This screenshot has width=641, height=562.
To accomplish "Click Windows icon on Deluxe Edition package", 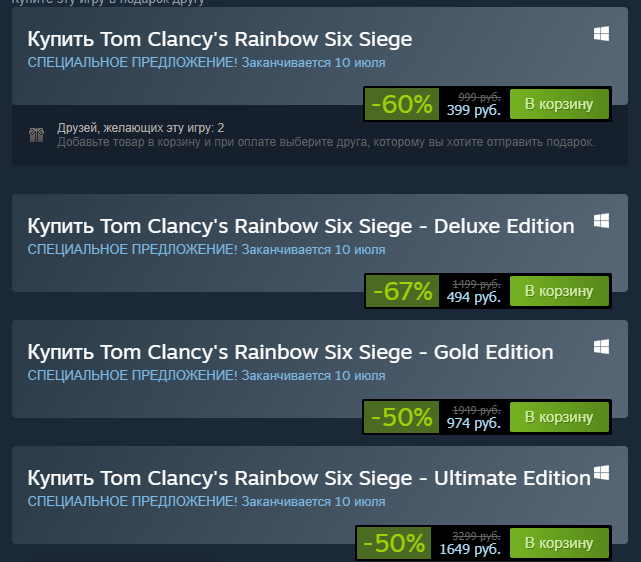I will pyautogui.click(x=601, y=219).
